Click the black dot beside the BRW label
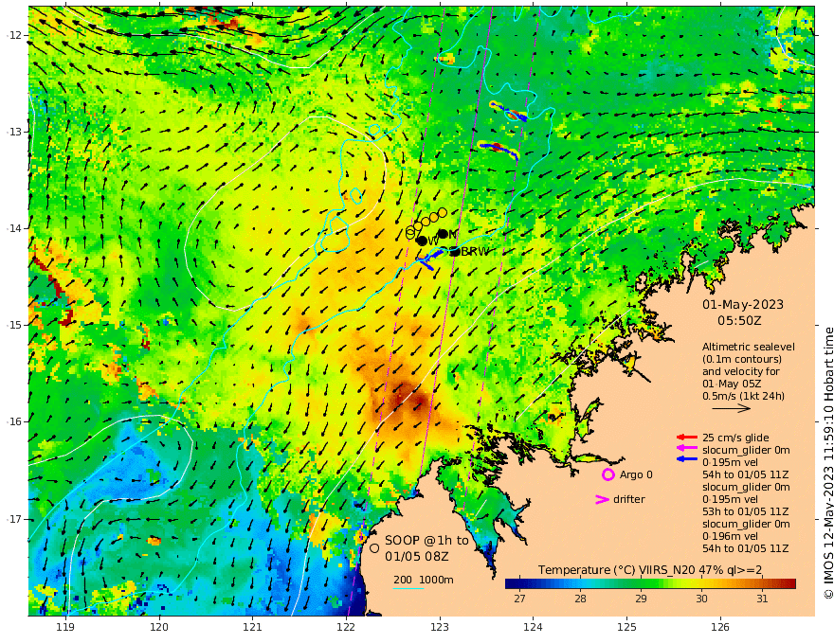Viewport: 834px width, 644px height. 454,251
